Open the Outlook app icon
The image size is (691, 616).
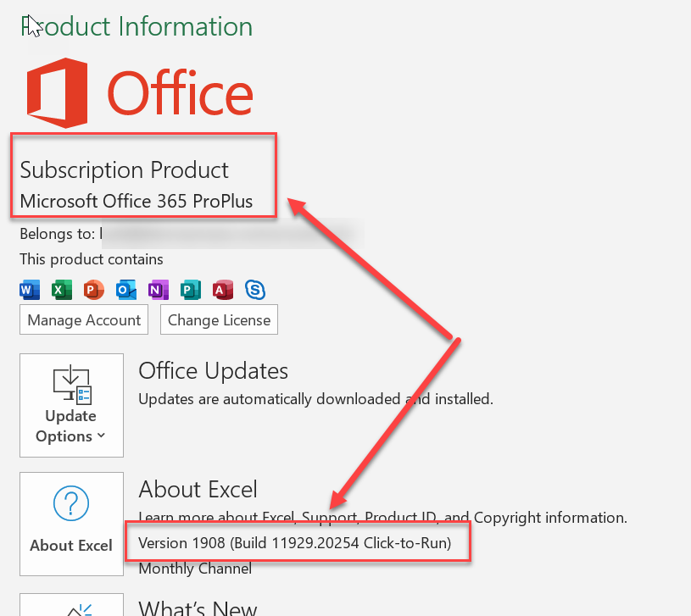125,289
